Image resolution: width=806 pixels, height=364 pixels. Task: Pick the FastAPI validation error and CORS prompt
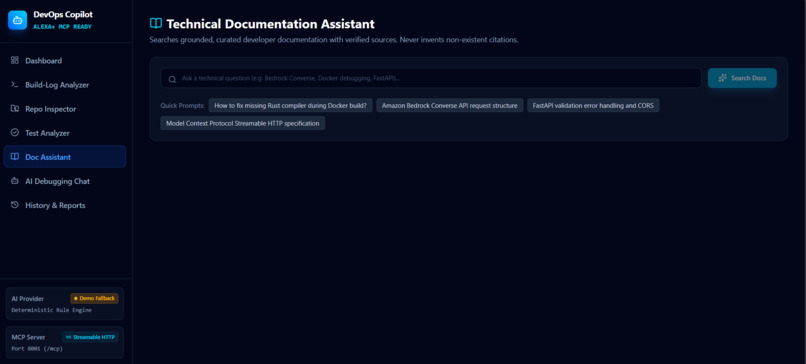pyautogui.click(x=593, y=105)
